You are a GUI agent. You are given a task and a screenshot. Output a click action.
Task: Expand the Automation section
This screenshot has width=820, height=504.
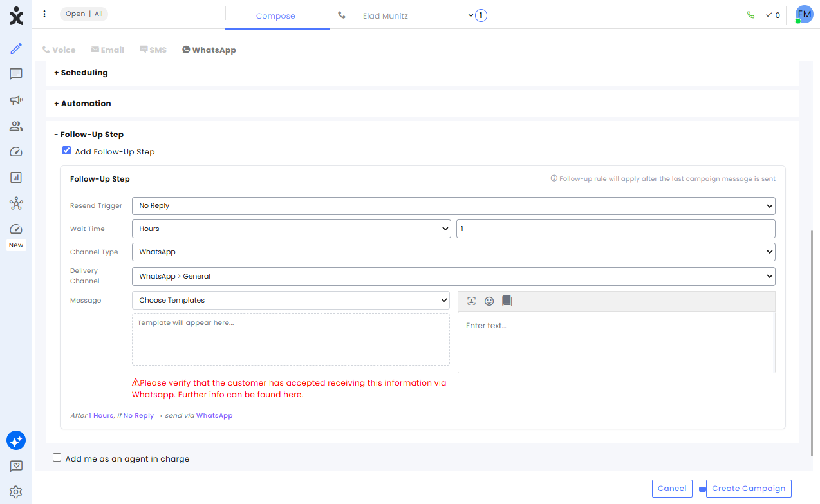(x=82, y=104)
